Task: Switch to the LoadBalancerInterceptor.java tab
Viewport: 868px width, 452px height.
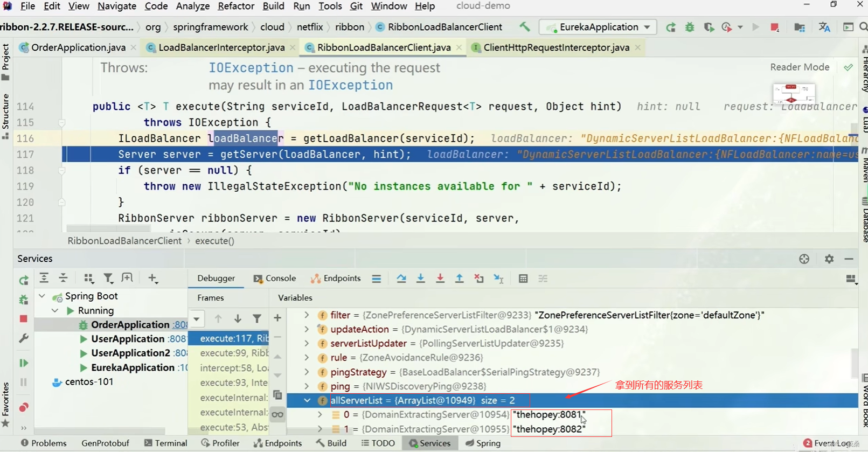Action: [x=221, y=47]
